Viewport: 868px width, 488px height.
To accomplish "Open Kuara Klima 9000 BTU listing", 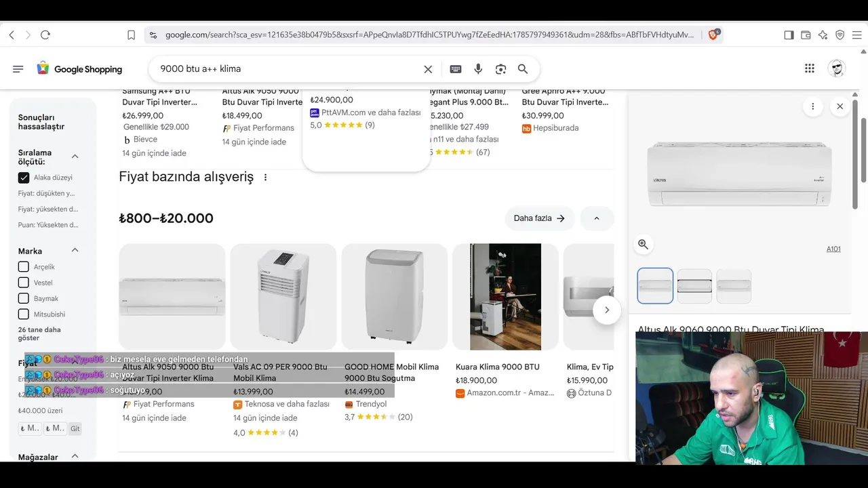I will click(x=498, y=367).
